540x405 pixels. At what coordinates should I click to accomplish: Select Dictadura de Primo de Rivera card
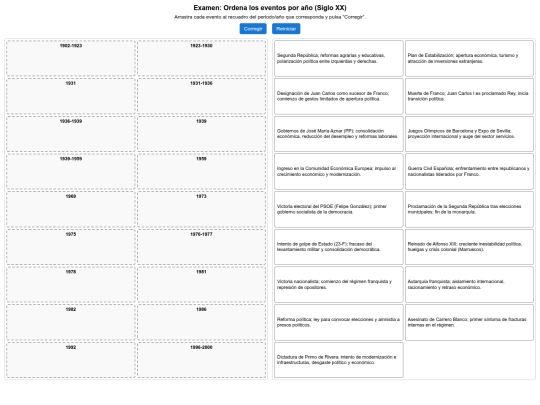[x=339, y=360]
